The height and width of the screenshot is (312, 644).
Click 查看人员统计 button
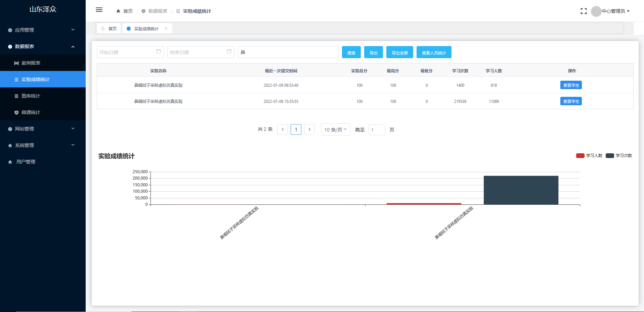[434, 52]
